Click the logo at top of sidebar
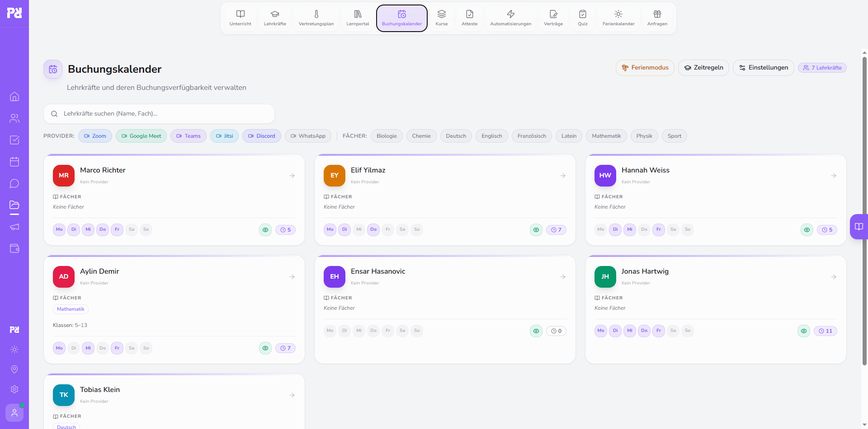 coord(14,13)
